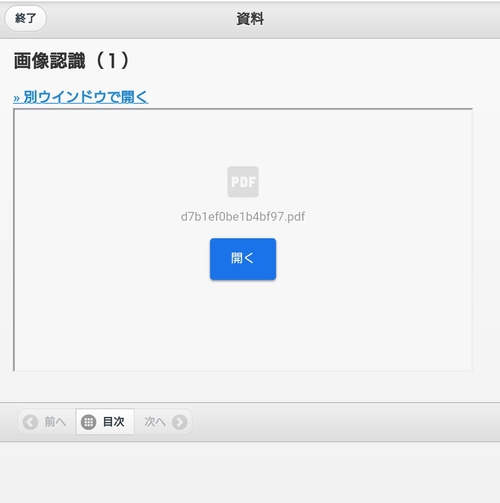Click the bottom navigation bar background
Image resolution: width=500 pixels, height=503 pixels.
[333, 422]
